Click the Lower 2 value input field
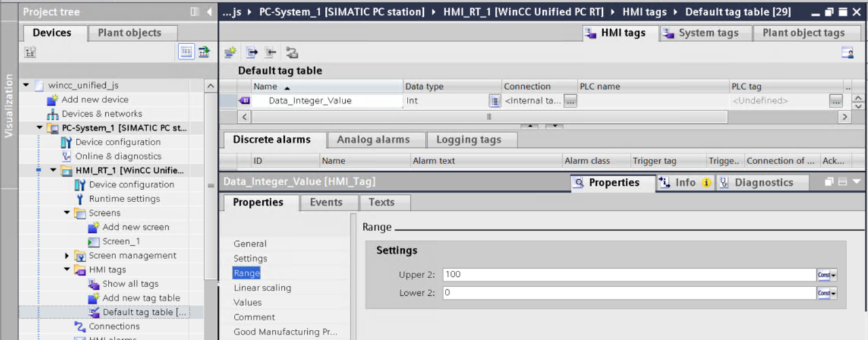This screenshot has height=340, width=868. (629, 293)
